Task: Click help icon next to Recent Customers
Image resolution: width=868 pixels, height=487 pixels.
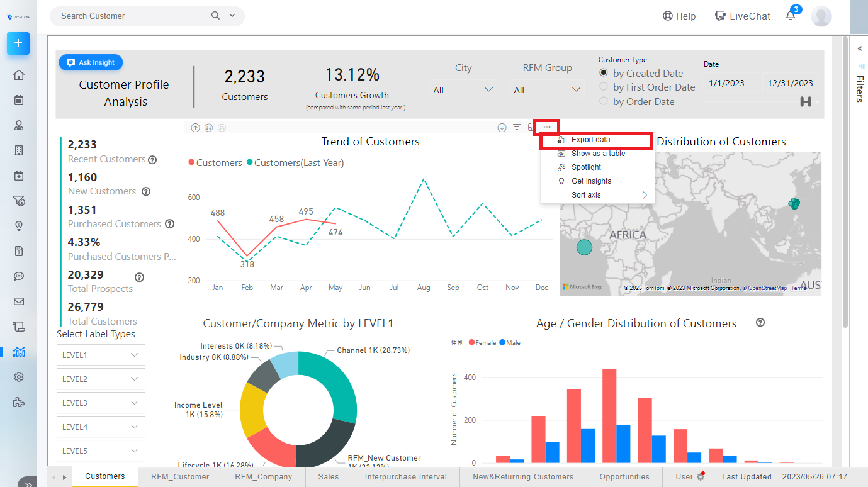Action: tap(152, 160)
